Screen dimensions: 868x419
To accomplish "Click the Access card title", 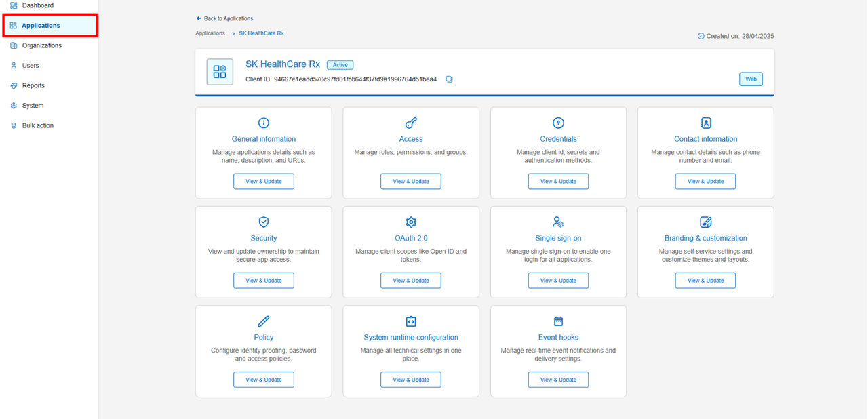I will (411, 139).
